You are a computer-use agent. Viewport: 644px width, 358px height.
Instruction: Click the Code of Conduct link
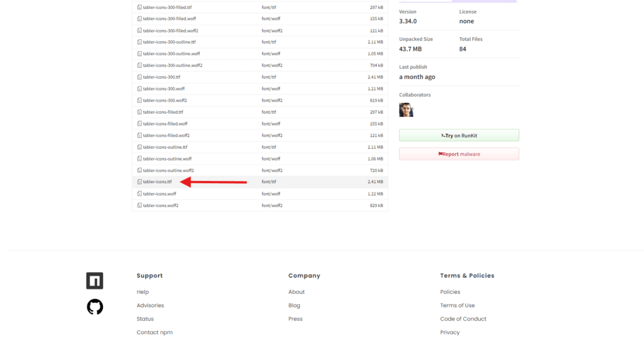pos(463,319)
